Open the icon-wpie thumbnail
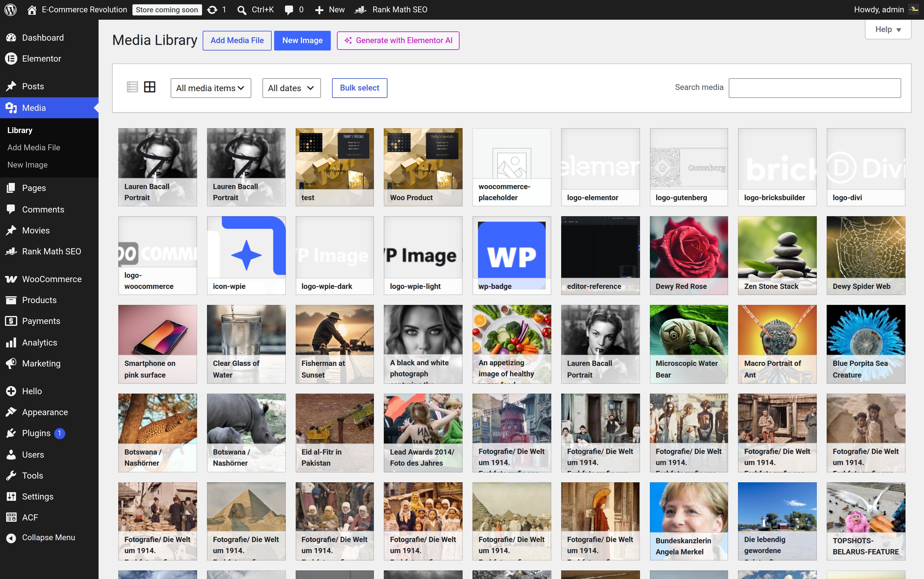Screen dimensions: 924x579 coord(246,255)
